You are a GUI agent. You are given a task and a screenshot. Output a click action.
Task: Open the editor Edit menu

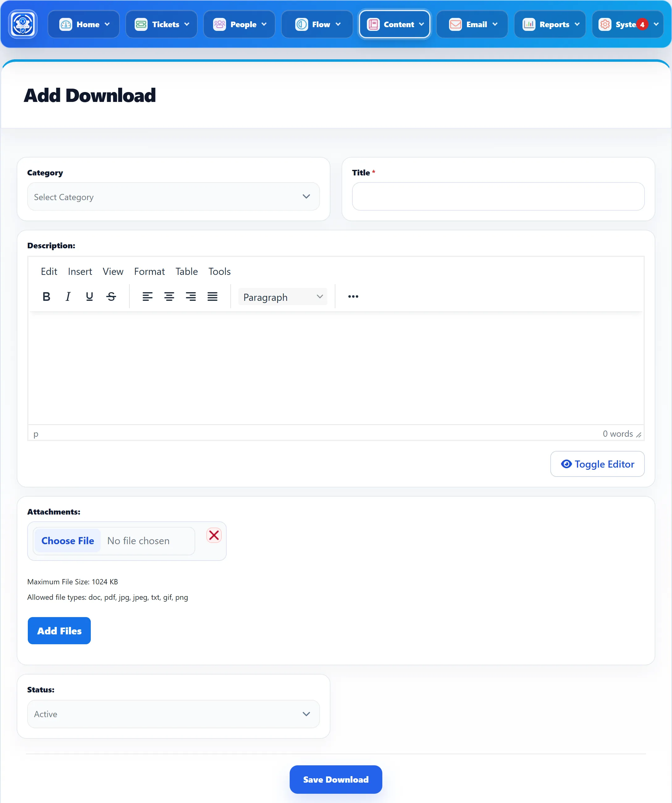(x=49, y=271)
